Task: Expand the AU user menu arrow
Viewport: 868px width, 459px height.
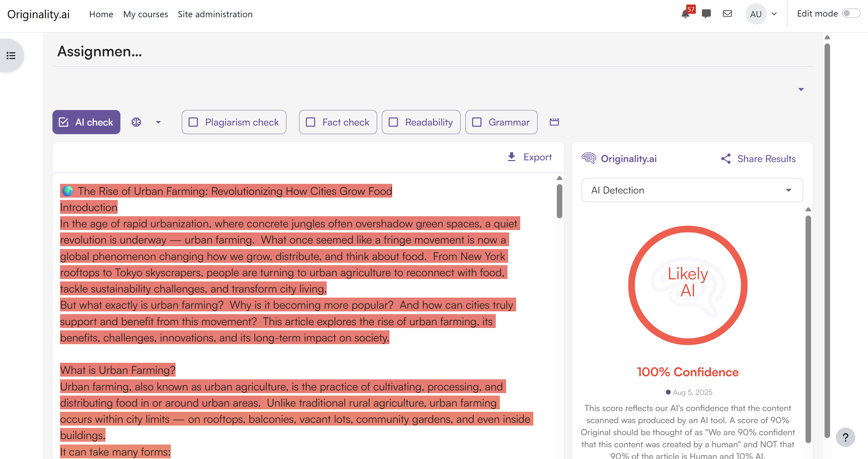Action: (774, 14)
